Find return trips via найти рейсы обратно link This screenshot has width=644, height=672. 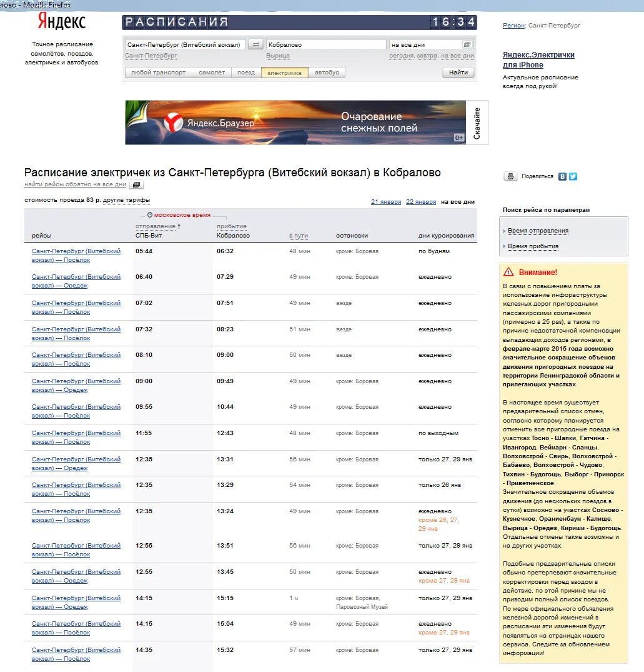click(76, 184)
